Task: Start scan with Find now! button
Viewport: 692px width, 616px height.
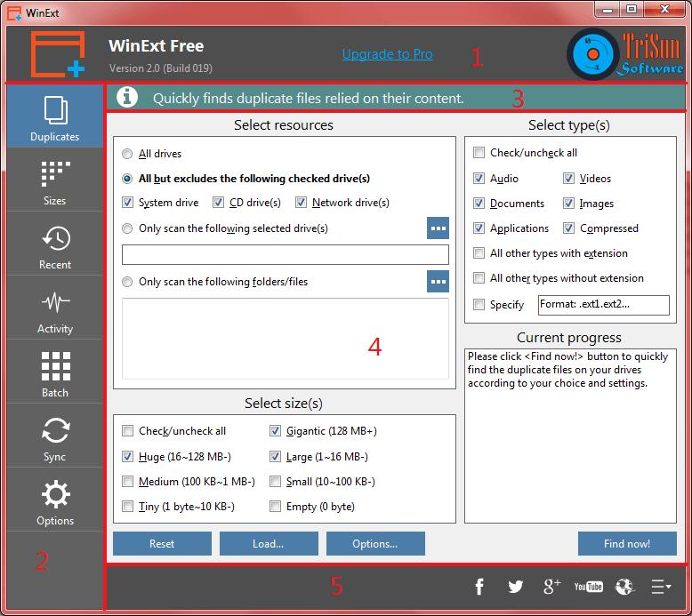Action: (627, 543)
